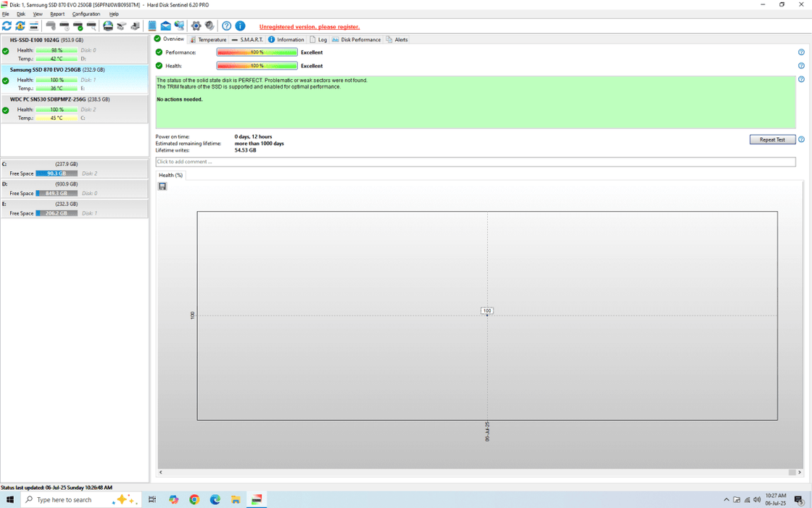This screenshot has width=812, height=508.
Task: Open Google Chrome from the taskbar
Action: (194, 499)
